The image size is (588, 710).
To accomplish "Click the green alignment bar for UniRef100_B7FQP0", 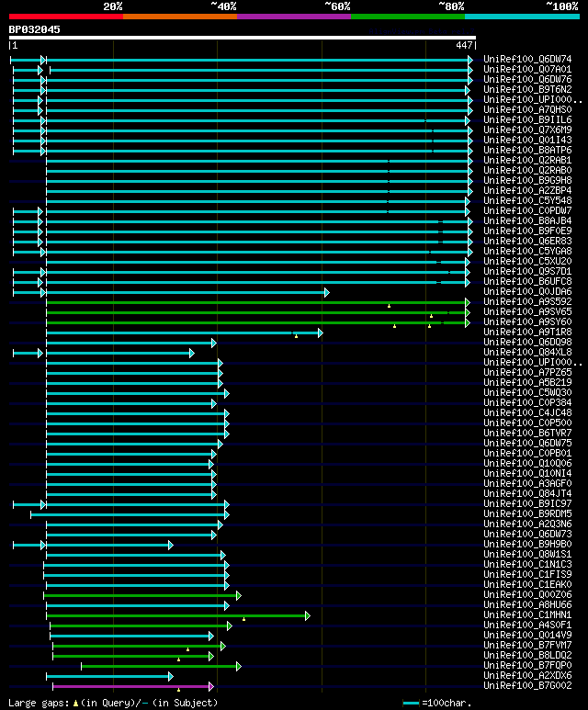I will [x=161, y=666].
